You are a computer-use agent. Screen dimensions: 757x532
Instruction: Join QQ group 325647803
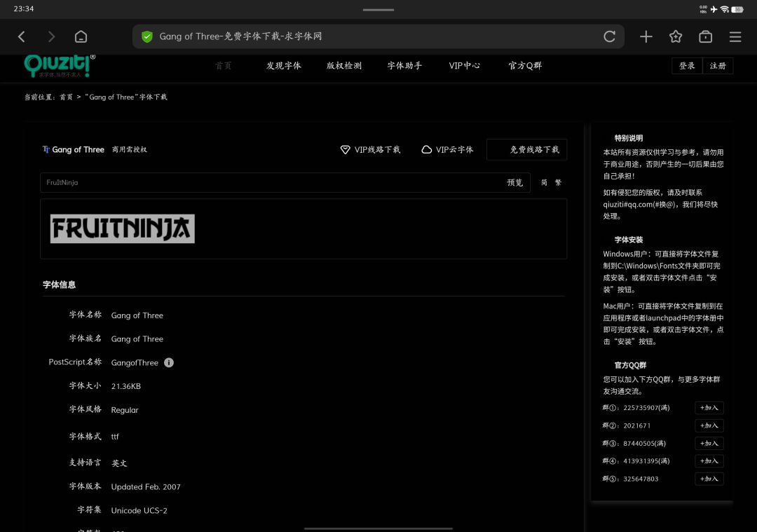click(x=709, y=479)
